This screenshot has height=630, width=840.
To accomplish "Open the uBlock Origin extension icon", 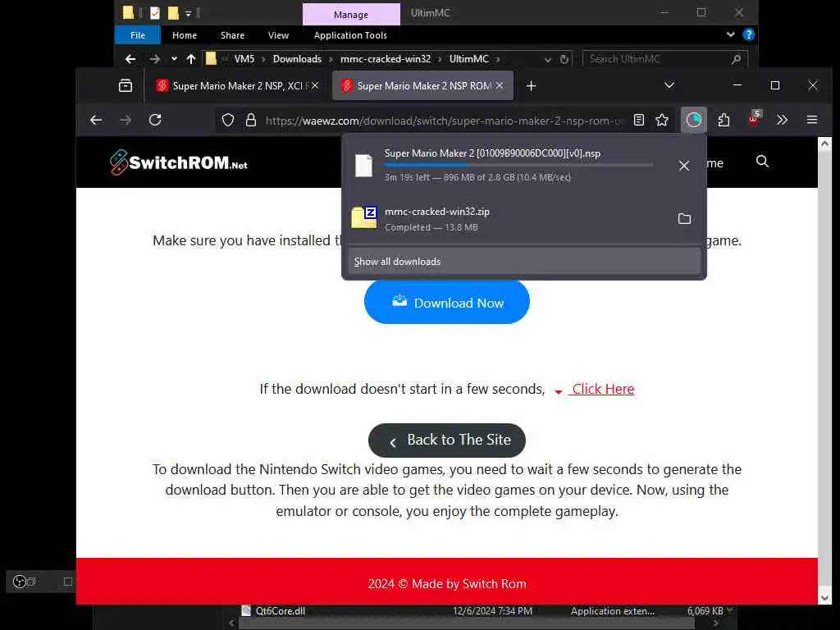I will [x=754, y=119].
